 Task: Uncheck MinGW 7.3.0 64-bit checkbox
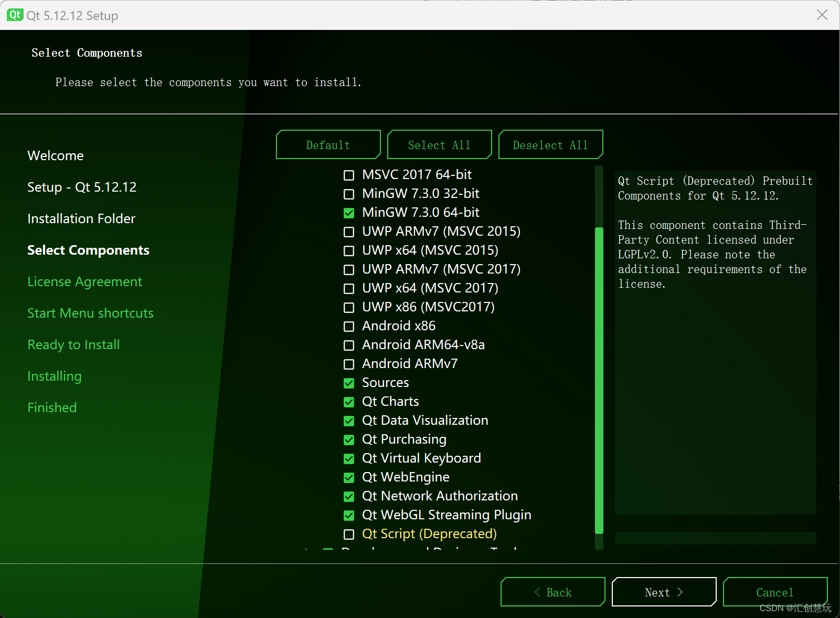click(349, 213)
